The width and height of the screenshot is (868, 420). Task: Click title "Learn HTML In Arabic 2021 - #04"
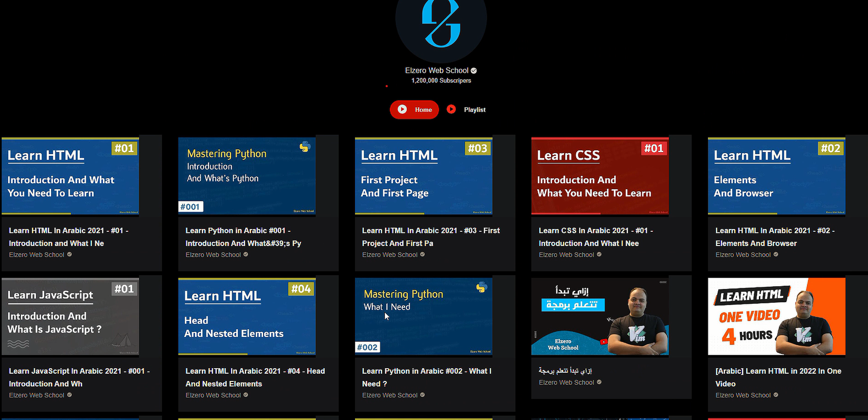point(255,377)
